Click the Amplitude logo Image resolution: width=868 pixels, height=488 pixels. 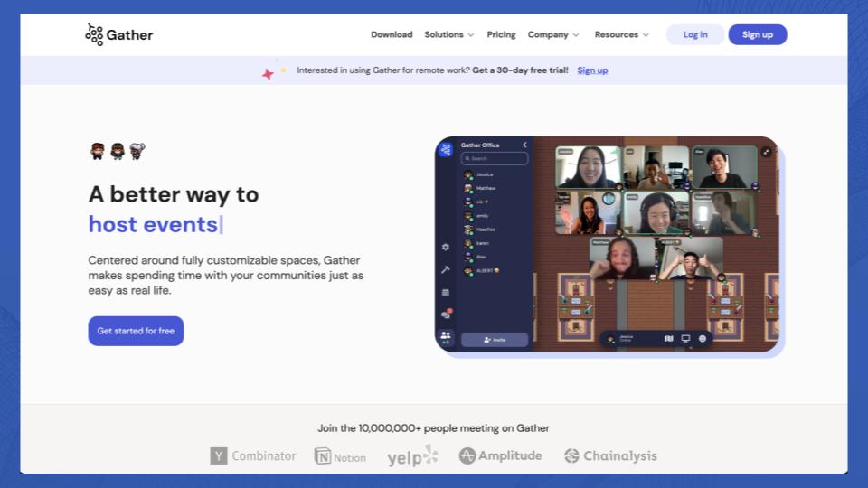[x=500, y=455]
